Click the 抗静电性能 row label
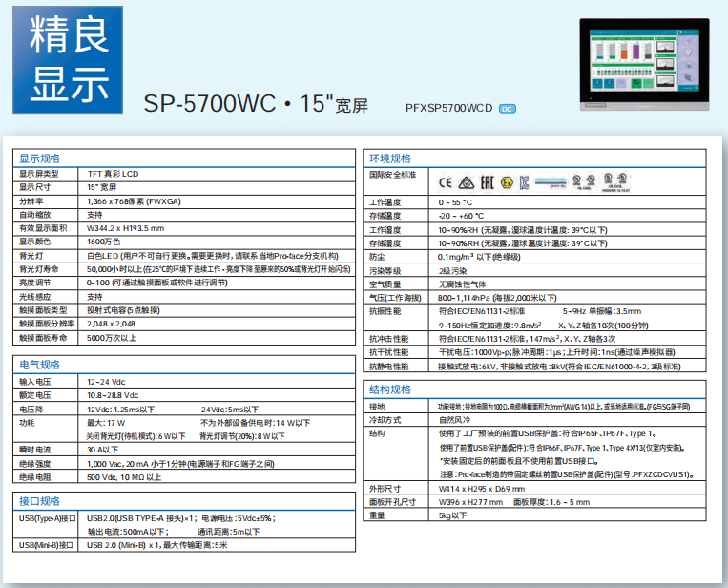The image size is (728, 588). point(389,367)
